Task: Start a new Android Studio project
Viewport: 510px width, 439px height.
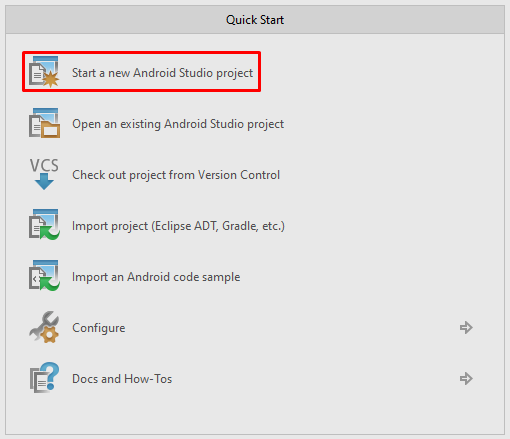Action: 162,73
